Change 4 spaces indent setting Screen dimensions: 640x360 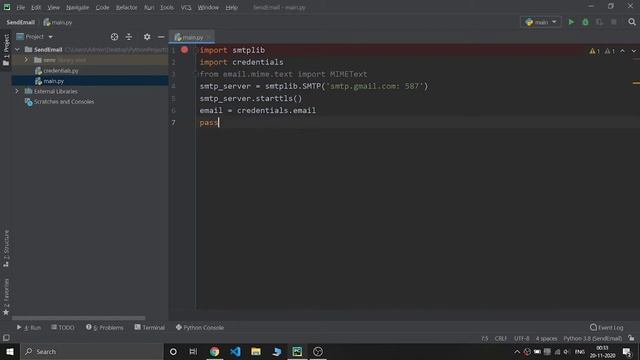[546, 338]
